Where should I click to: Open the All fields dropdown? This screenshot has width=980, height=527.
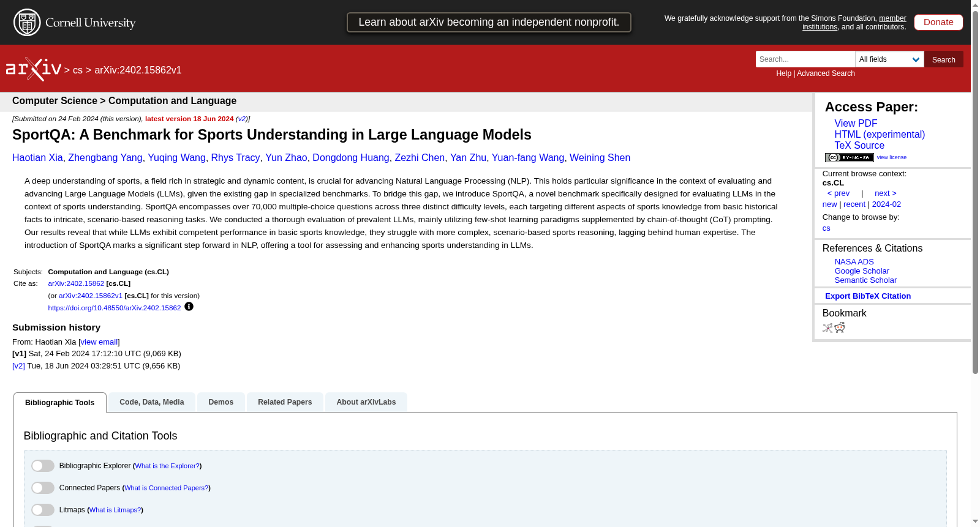[889, 59]
